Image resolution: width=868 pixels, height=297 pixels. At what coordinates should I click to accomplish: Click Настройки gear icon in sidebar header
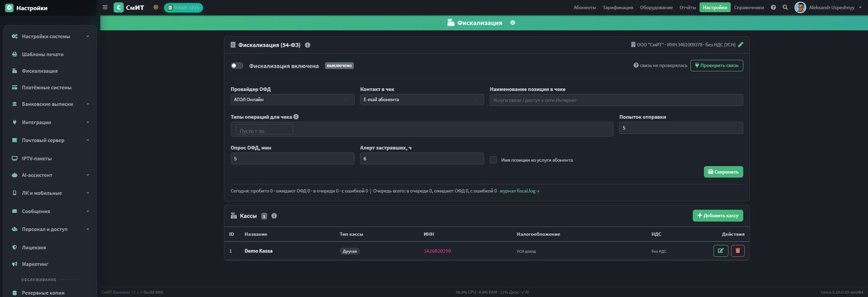9,8
